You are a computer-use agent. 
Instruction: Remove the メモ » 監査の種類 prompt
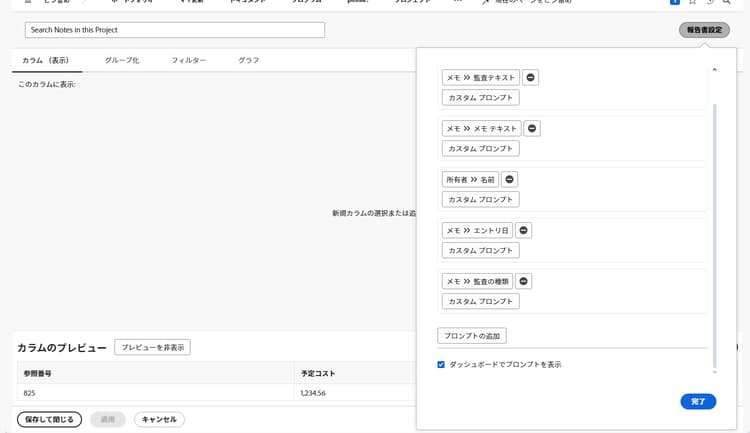(523, 281)
